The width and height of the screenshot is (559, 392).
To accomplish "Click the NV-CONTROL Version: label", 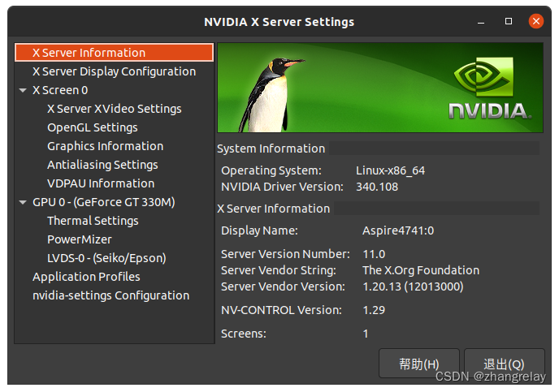I will point(281,310).
